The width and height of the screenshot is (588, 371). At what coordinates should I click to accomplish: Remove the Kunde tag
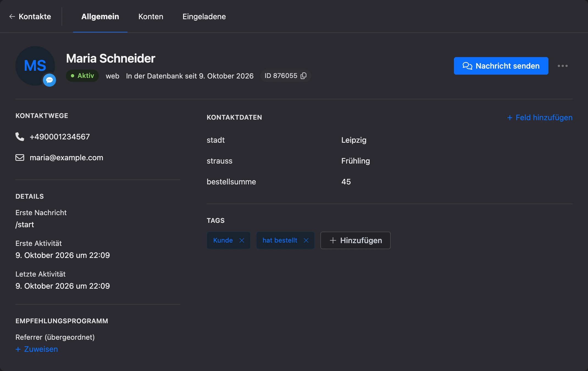pos(242,240)
